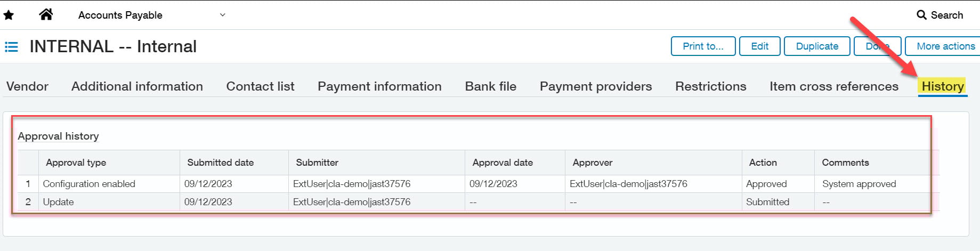Switch to Payment providers tab
This screenshot has height=251, width=980.
[x=596, y=86]
